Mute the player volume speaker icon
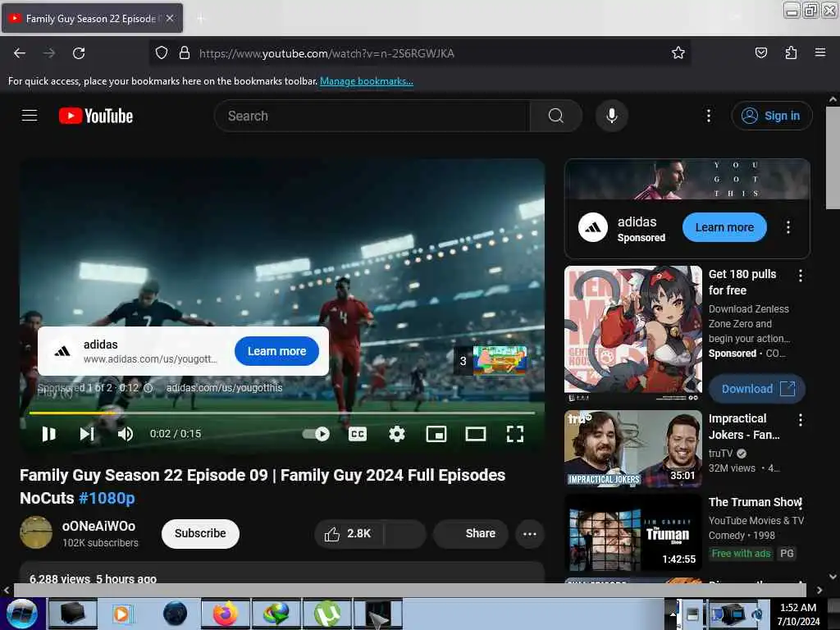The width and height of the screenshot is (840, 630). (126, 433)
